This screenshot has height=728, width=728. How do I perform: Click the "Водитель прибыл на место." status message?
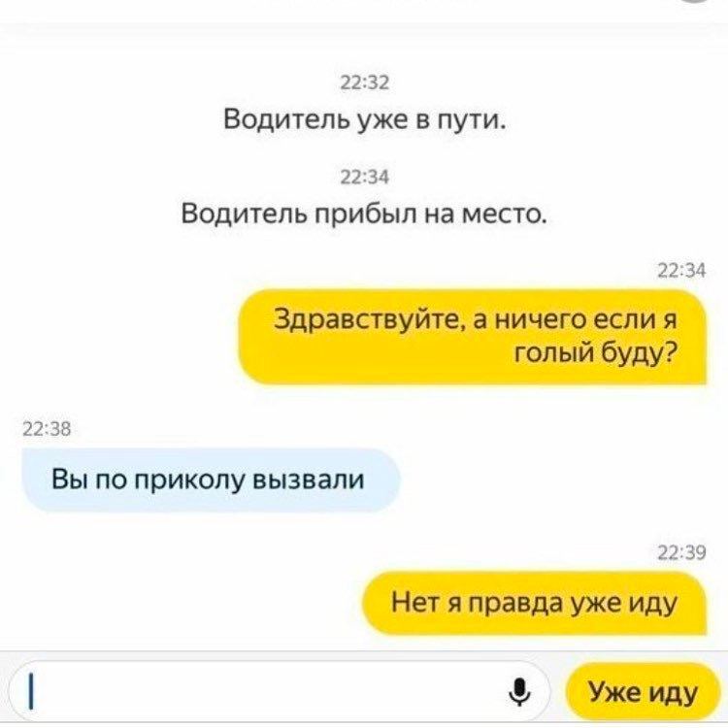click(x=364, y=215)
